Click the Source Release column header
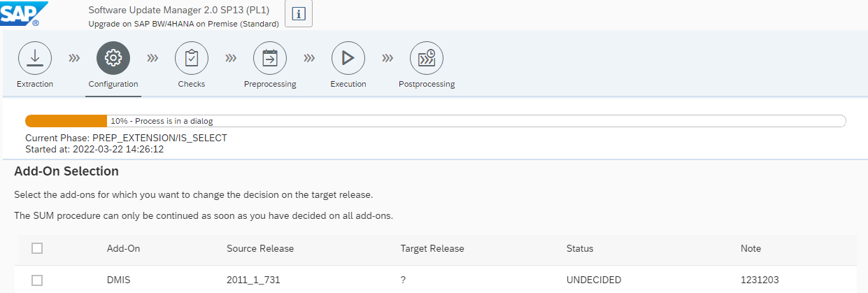The height and width of the screenshot is (293, 868). (260, 248)
